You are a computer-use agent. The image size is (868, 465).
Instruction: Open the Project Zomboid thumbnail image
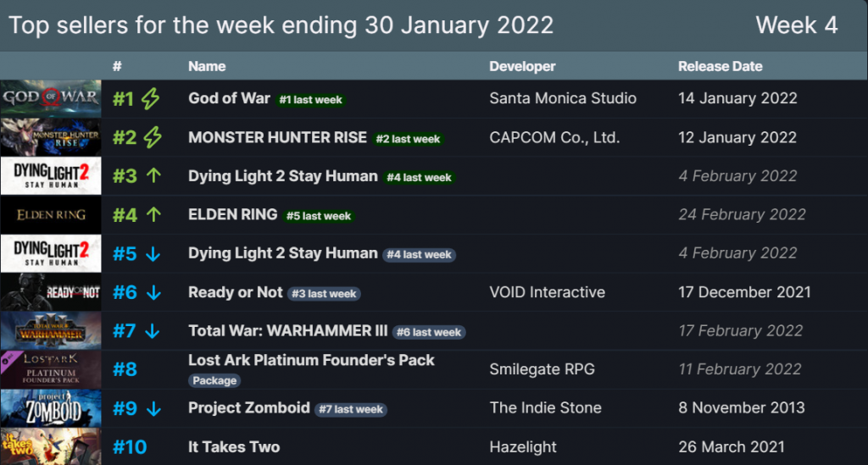(51, 408)
